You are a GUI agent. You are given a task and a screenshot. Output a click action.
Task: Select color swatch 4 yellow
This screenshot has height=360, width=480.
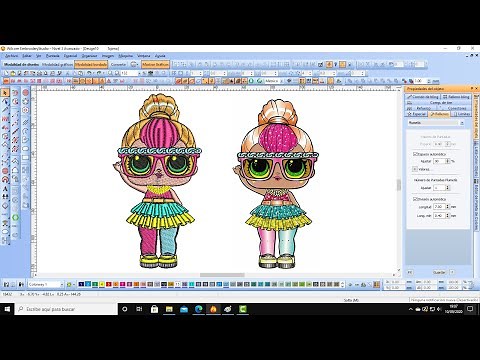click(x=102, y=284)
